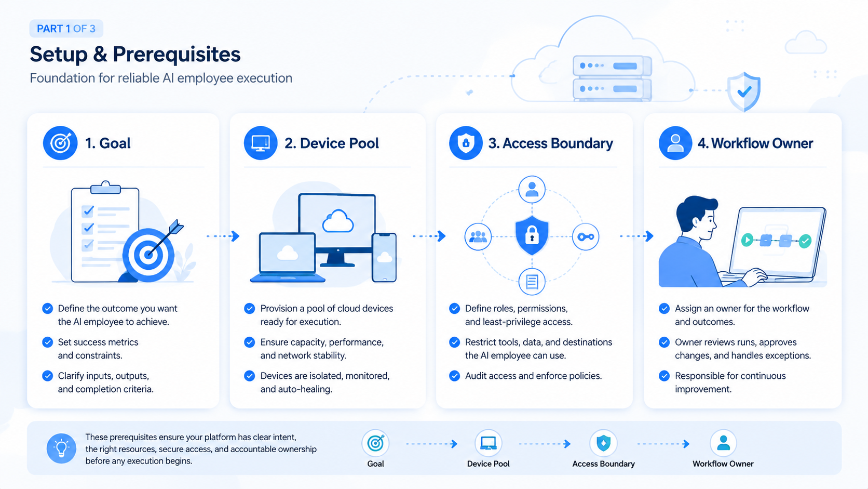Screen dimensions: 868x489
Task: Select the Device Pool laptop icon in the bottom flow
Action: [488, 443]
